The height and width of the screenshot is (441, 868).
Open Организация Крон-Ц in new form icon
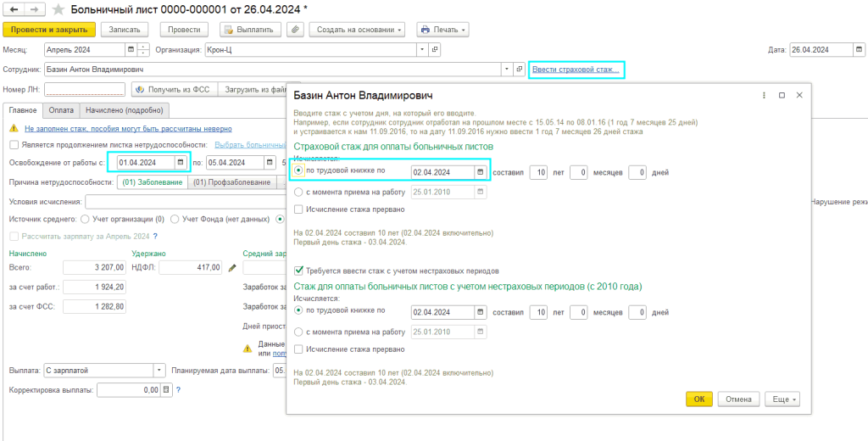pos(436,50)
